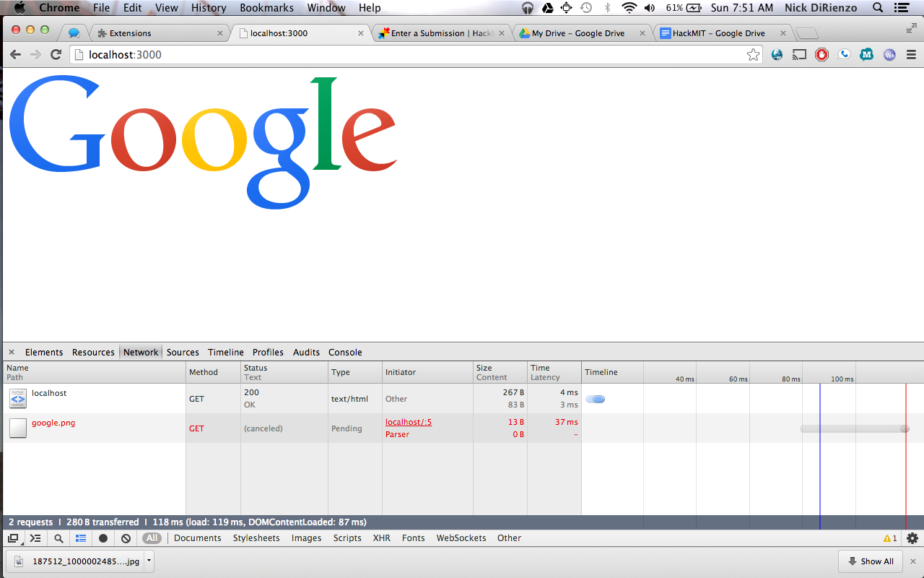Open the AdBlock stop-hand extension
The height and width of the screenshot is (578, 924).
tap(821, 55)
